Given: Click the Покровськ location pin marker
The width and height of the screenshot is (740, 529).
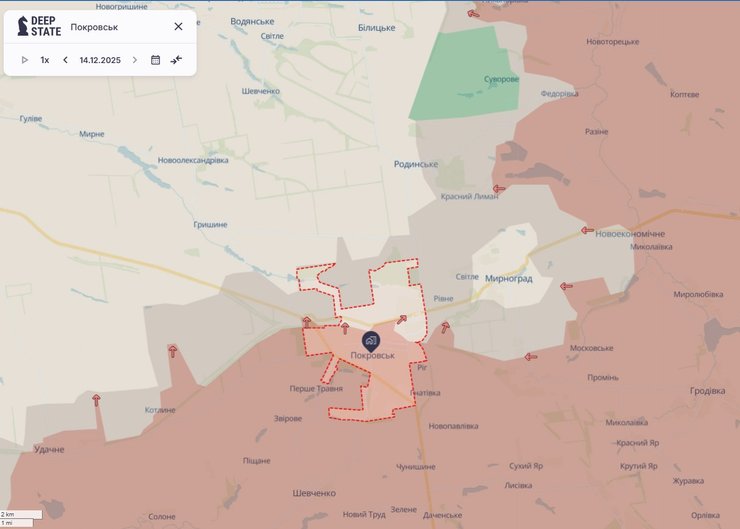Looking at the screenshot, I should pyautogui.click(x=371, y=341).
